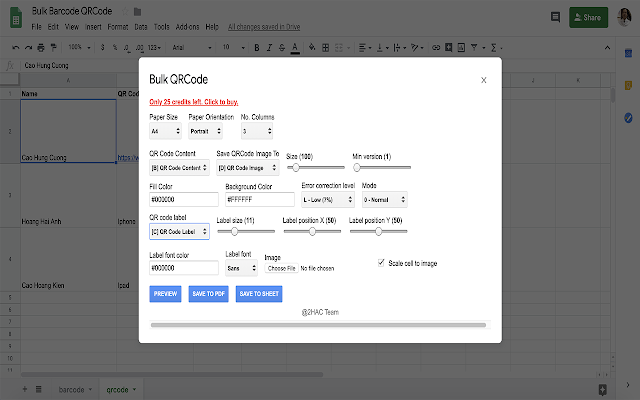Open the Insert menu
Screen dimensions: 640x400
(x=93, y=27)
